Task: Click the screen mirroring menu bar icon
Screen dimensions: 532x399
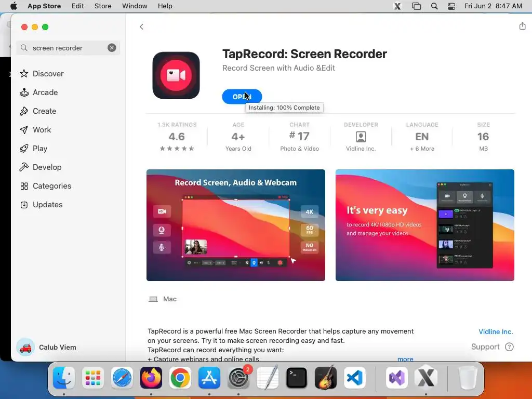Action: tap(416, 6)
